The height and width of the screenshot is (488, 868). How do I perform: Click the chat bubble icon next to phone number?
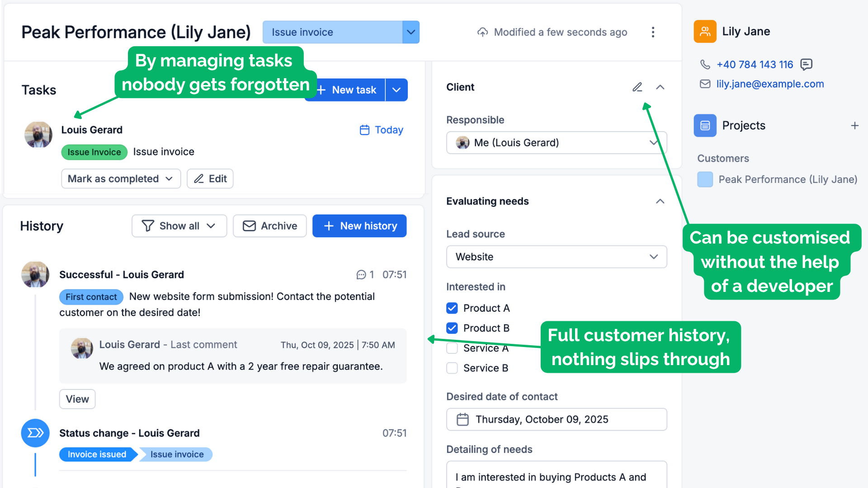pos(807,65)
